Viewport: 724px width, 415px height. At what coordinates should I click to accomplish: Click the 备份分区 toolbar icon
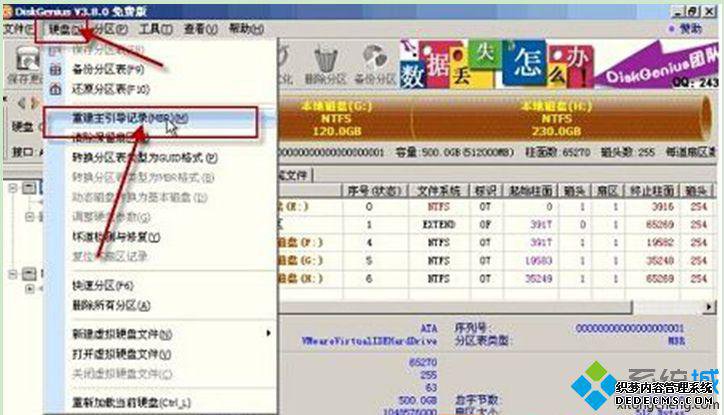375,58
